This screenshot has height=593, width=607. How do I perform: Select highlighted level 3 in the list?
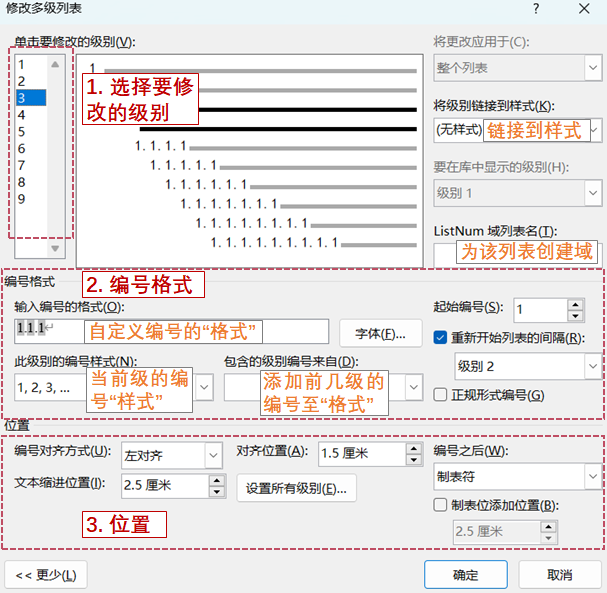(31, 98)
